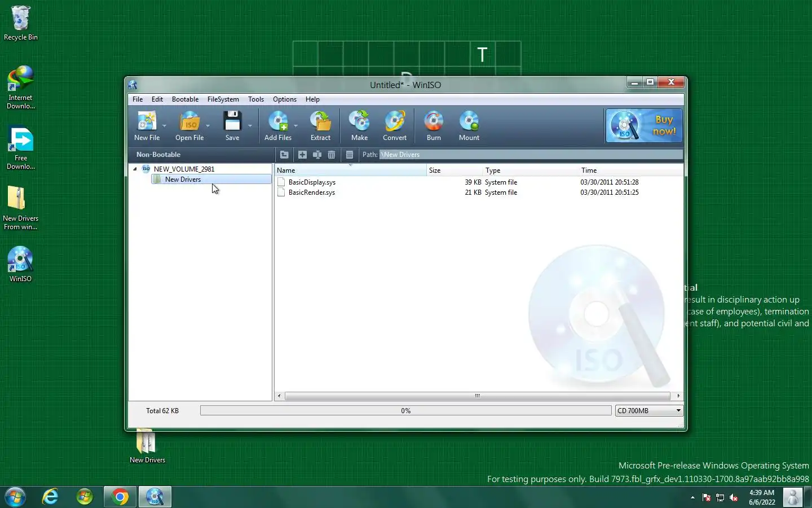The width and height of the screenshot is (812, 508).
Task: Open the File menu
Action: coord(138,99)
